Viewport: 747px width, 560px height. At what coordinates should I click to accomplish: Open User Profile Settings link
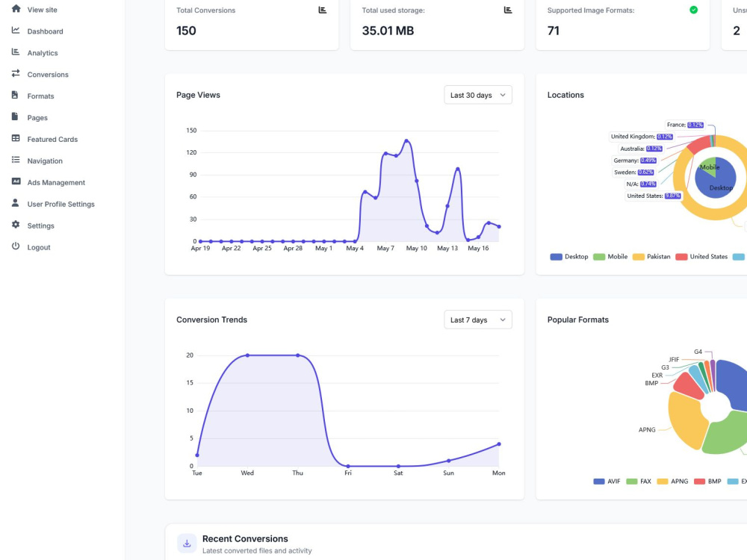(x=61, y=204)
